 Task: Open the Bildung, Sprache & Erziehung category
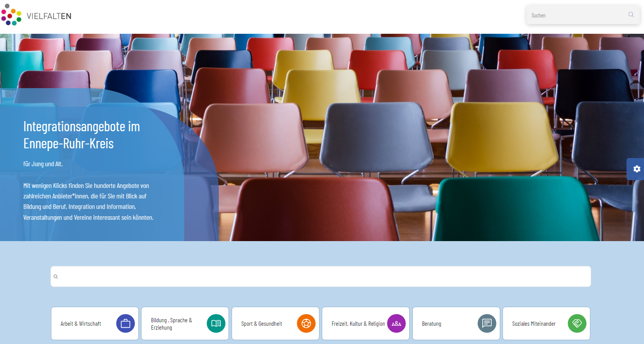tap(185, 323)
